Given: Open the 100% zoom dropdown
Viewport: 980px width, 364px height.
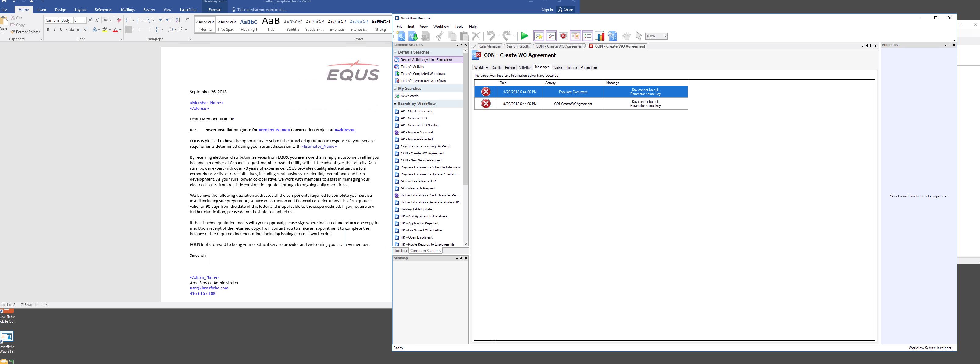Looking at the screenshot, I should click(x=665, y=36).
